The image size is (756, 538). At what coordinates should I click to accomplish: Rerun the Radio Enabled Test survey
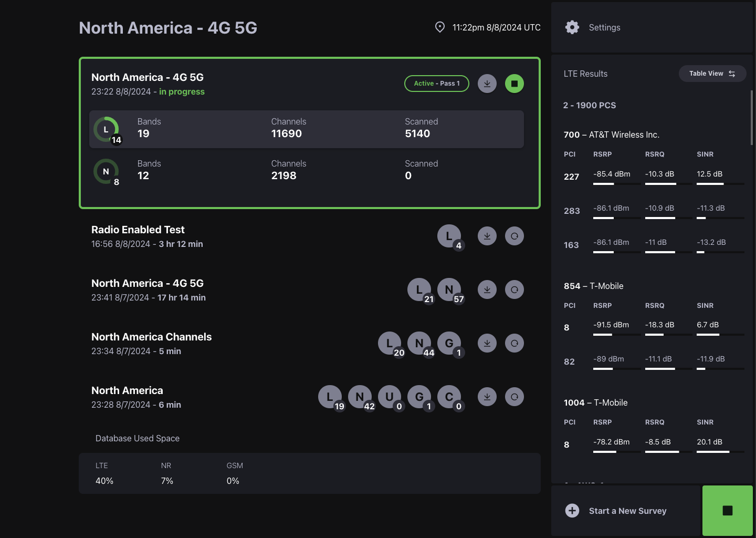(514, 236)
